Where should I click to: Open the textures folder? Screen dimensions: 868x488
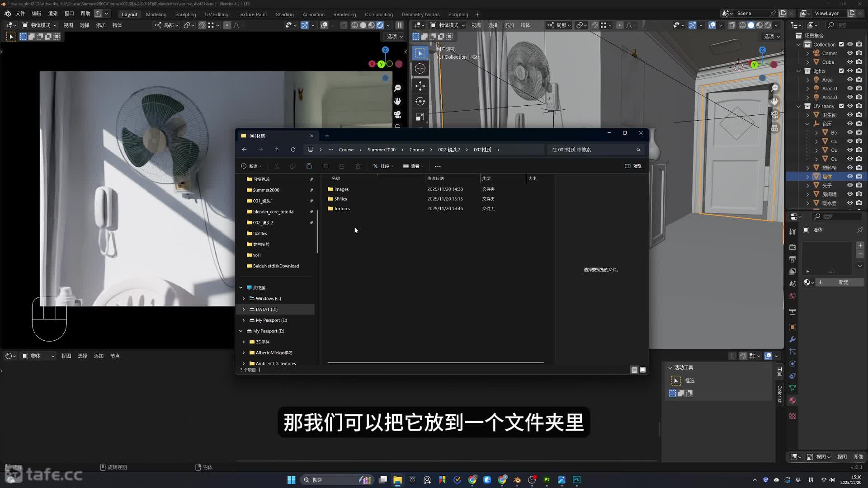(x=342, y=209)
